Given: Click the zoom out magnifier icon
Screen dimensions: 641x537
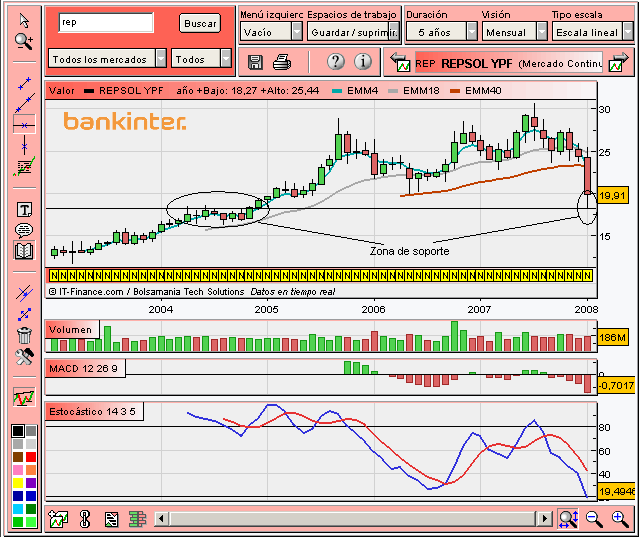Looking at the screenshot, I should [x=594, y=519].
